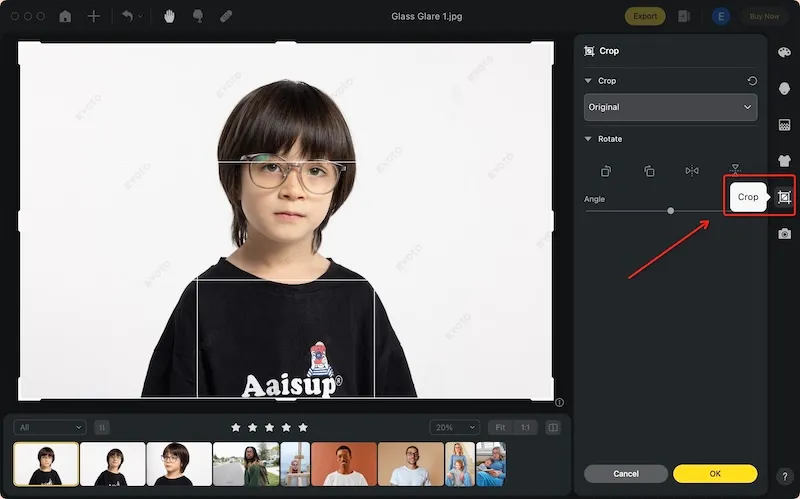The width and height of the screenshot is (800, 499).
Task: Collapse the Crop section triangle
Action: point(588,81)
